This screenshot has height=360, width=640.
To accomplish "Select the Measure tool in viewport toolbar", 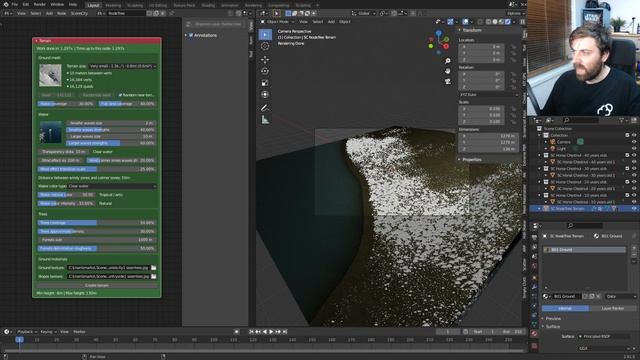I will pos(265,120).
